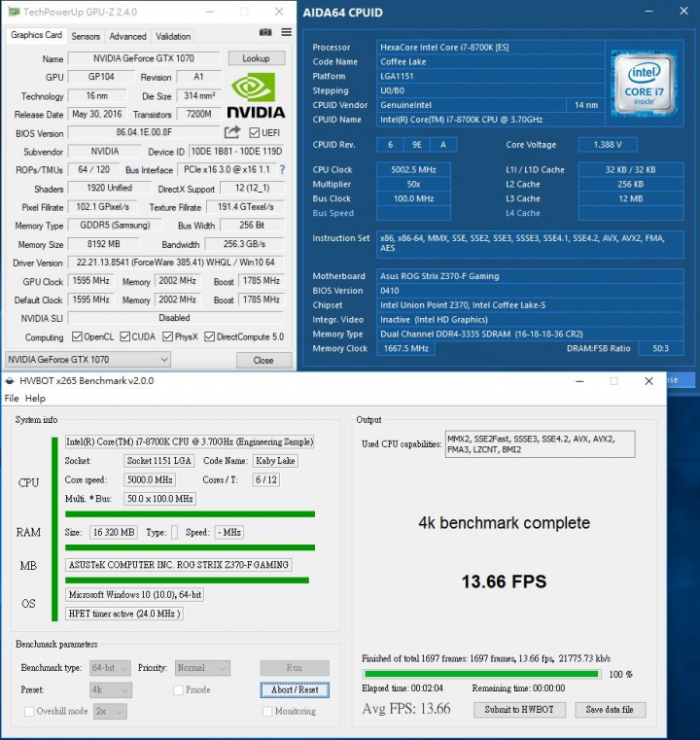
Task: Click the GPU Name field in GPU-Z
Action: [144, 58]
